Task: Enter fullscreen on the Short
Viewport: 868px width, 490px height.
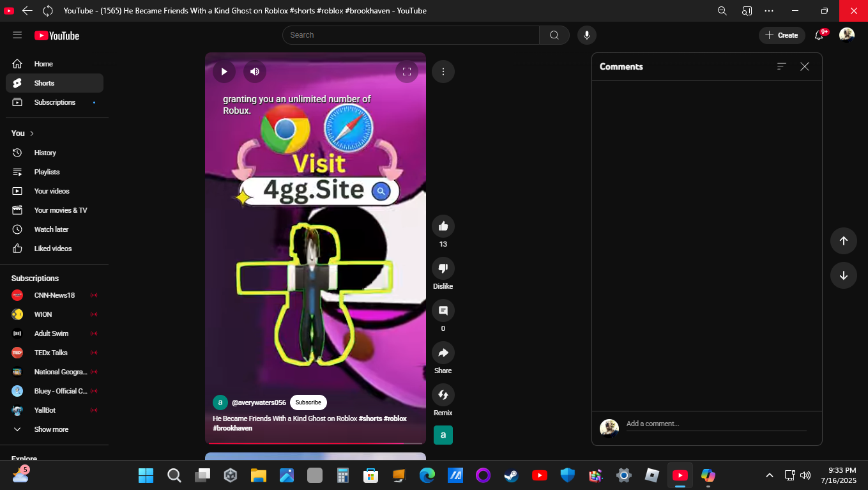Action: click(x=407, y=72)
